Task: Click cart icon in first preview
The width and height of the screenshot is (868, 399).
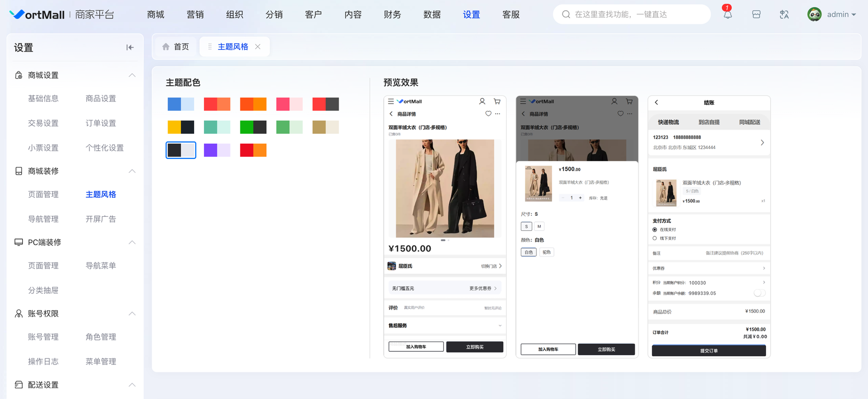Action: [497, 101]
